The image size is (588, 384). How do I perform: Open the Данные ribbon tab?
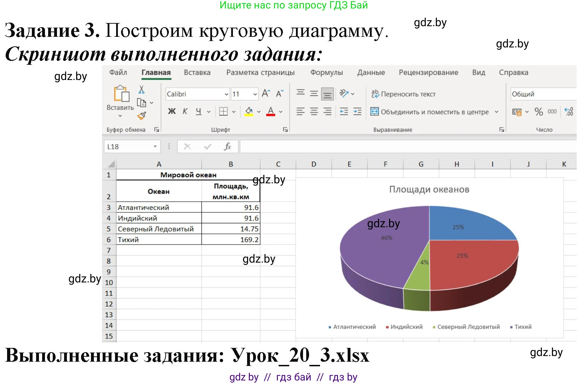(x=371, y=72)
